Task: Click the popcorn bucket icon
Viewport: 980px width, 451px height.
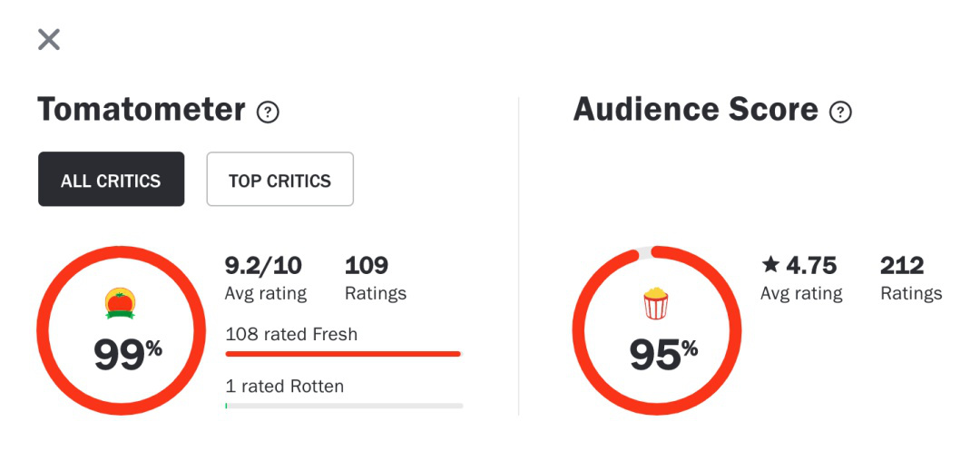Action: click(x=656, y=304)
